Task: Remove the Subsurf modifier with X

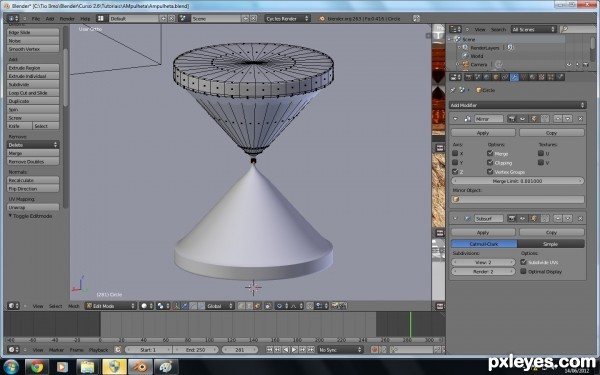Action: 580,218
